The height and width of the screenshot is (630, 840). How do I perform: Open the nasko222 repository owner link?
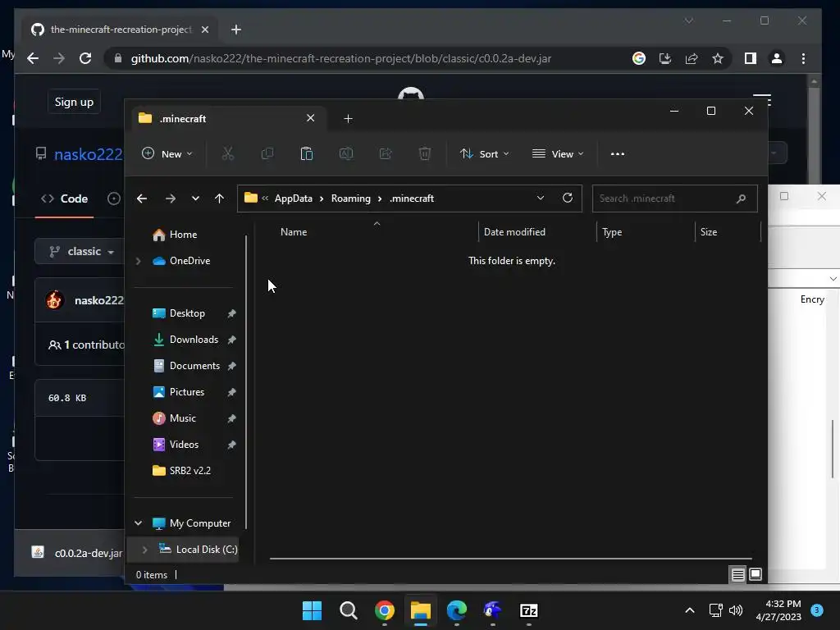coord(89,154)
